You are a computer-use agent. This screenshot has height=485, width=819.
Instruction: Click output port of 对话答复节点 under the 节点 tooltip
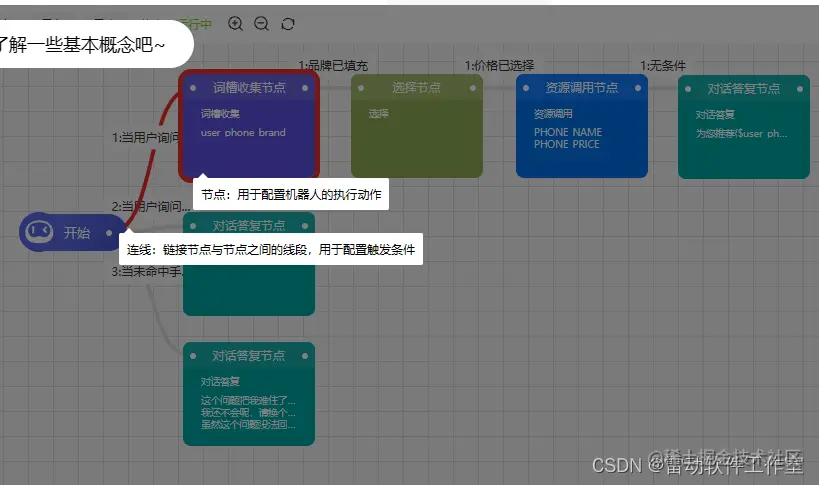coord(305,226)
